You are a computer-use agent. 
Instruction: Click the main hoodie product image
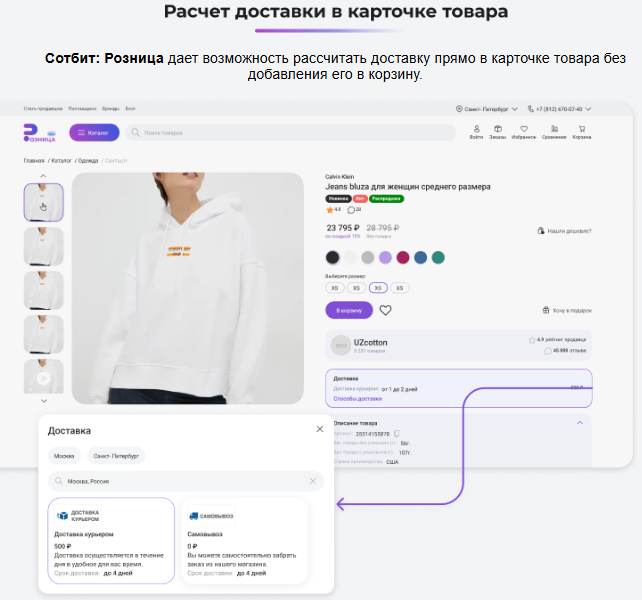(188, 288)
